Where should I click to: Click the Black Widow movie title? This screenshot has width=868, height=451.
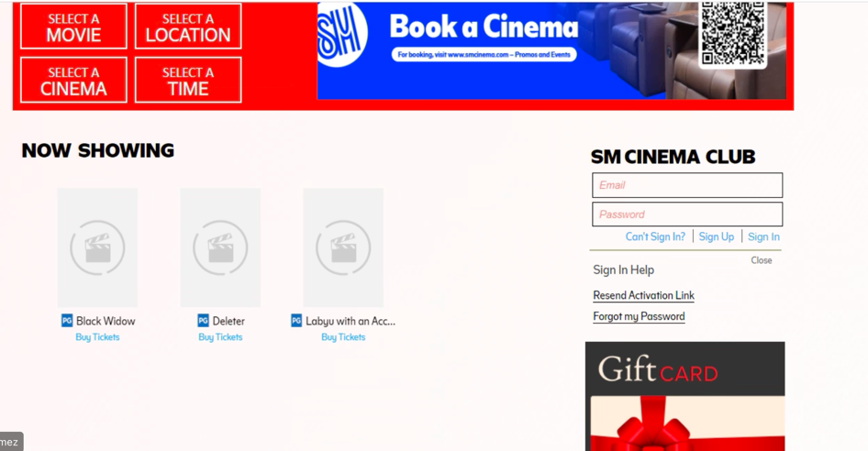pyautogui.click(x=106, y=321)
